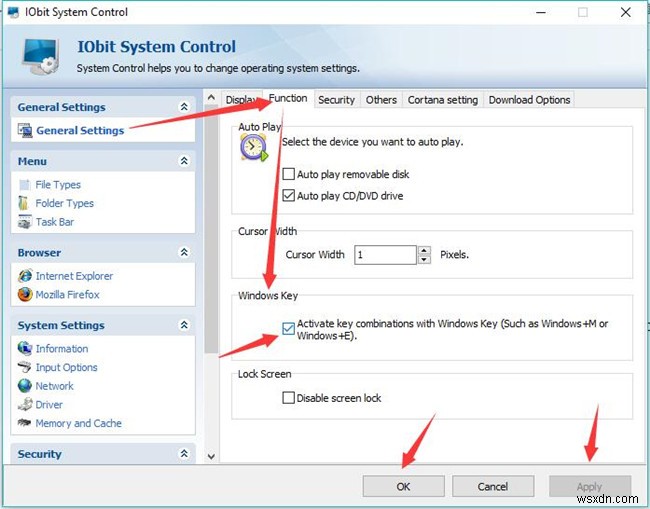Click the Information icon in System Settings
Screen dimensions: 650x509
pos(25,348)
